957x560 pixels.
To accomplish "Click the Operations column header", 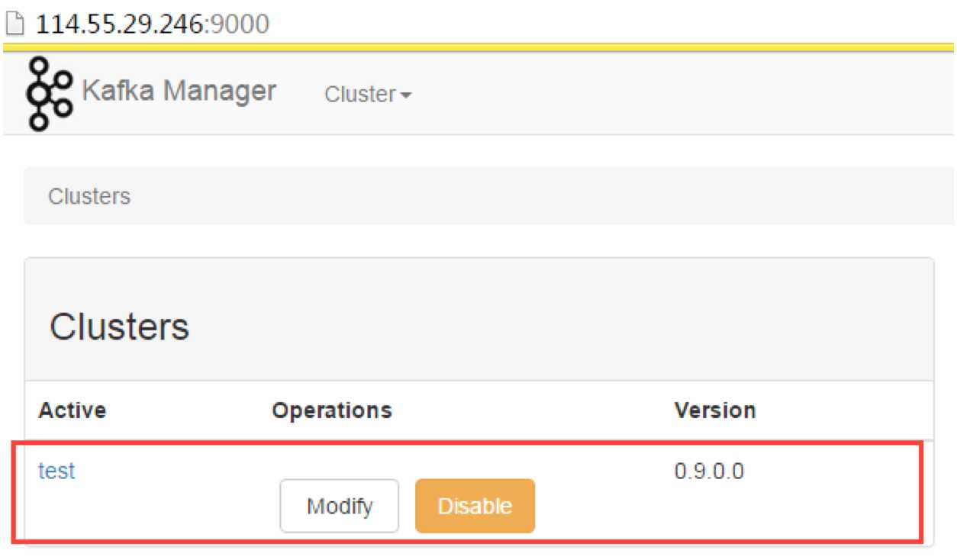I will coord(332,410).
